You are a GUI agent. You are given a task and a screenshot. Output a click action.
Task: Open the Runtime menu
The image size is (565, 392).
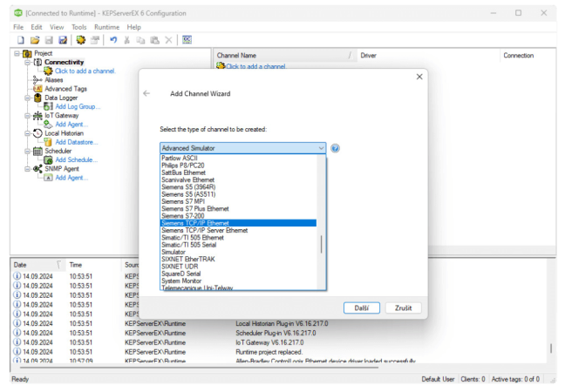pos(106,27)
